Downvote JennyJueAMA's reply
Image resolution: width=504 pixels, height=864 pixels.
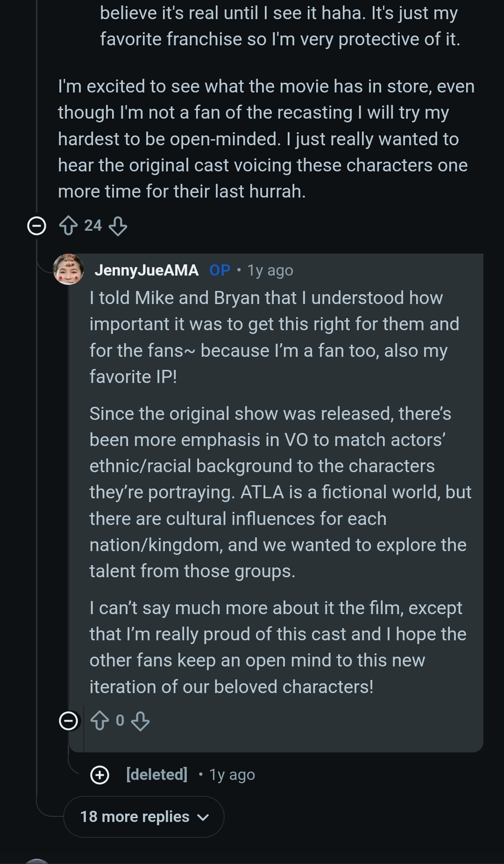140,721
